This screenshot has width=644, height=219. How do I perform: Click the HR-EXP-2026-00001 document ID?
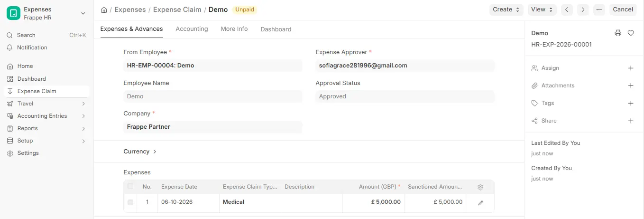561,45
